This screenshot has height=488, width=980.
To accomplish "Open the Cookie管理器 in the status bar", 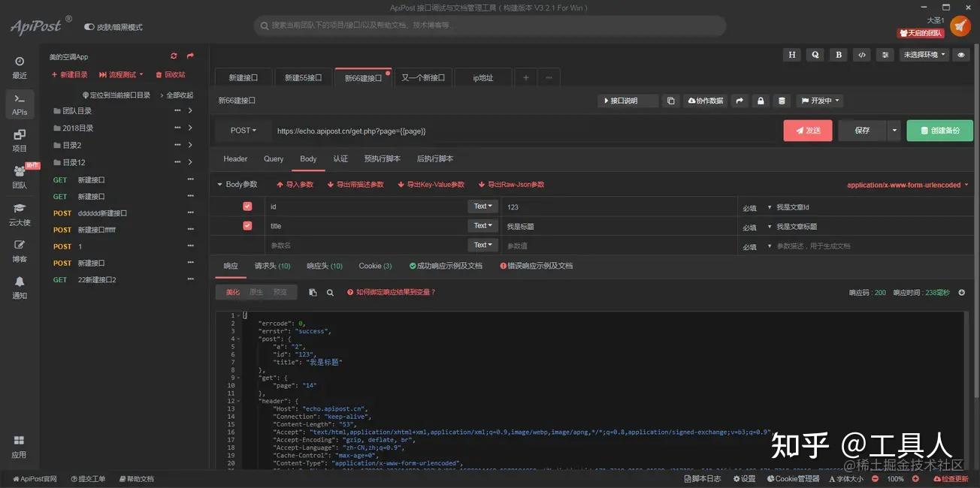I will (x=792, y=478).
